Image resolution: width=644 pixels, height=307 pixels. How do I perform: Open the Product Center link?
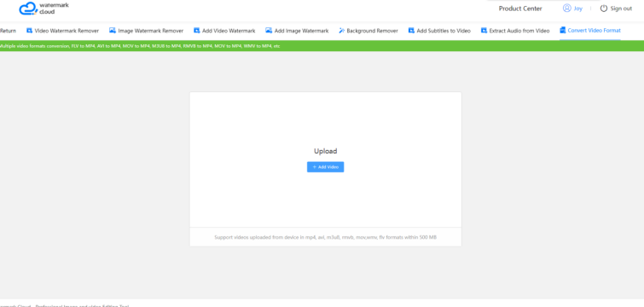pos(520,9)
